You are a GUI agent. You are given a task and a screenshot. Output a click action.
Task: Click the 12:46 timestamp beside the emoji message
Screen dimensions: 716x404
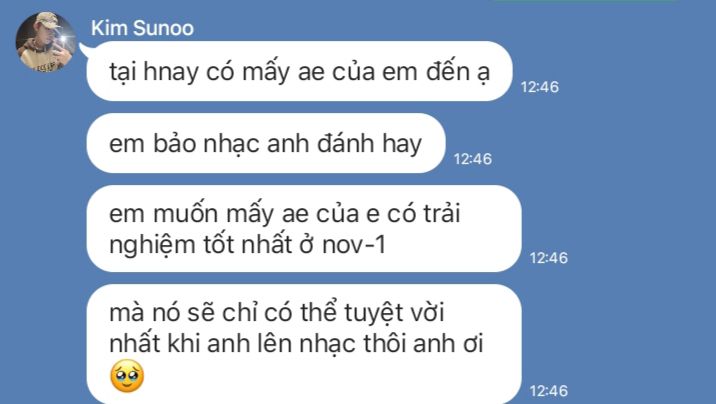548,391
